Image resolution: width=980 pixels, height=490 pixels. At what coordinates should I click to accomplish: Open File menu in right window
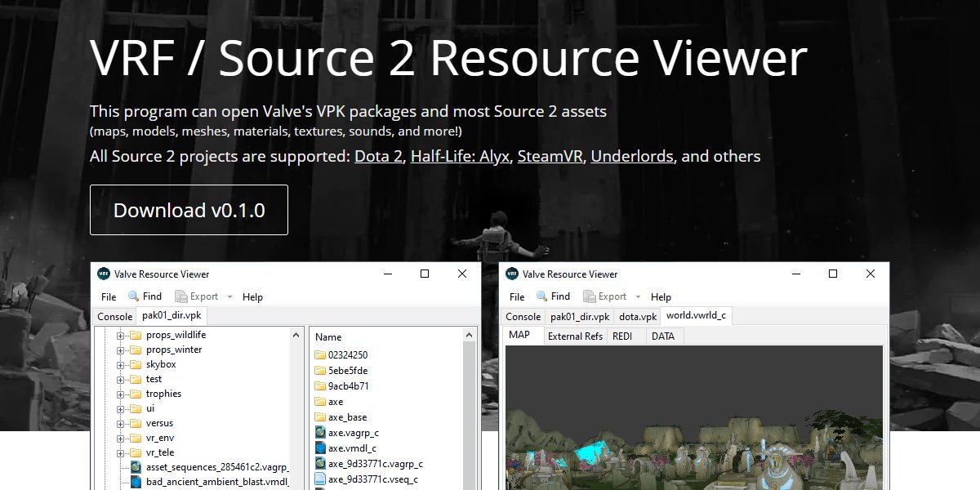[x=517, y=296]
